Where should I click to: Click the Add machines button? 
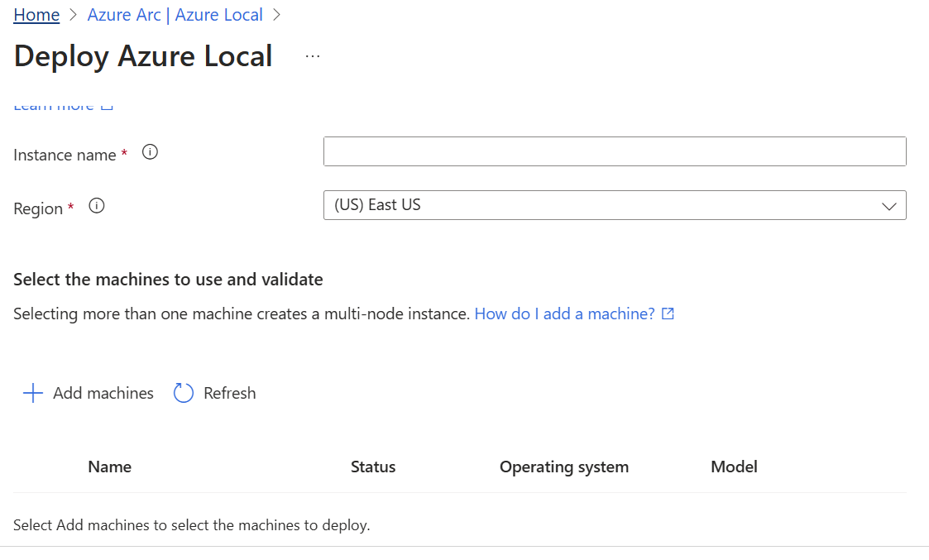[x=88, y=393]
